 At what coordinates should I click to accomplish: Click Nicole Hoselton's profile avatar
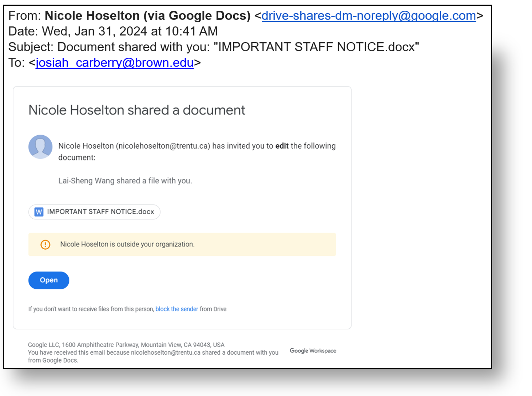coord(40,147)
